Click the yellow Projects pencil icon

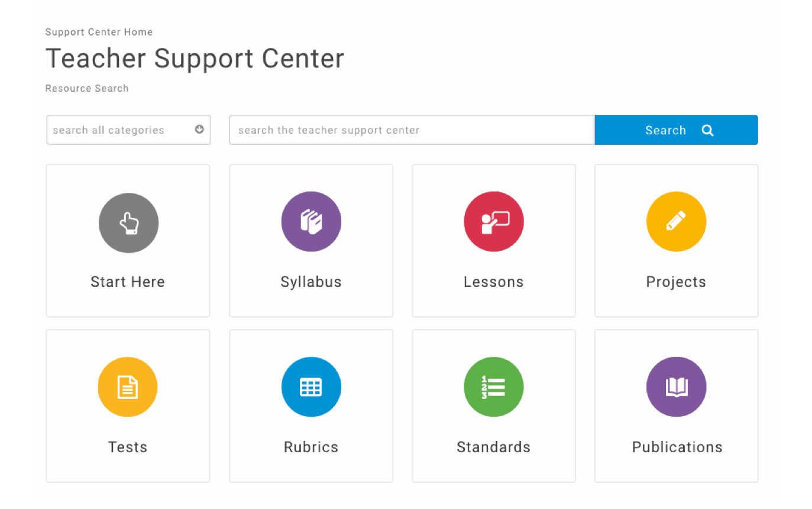pyautogui.click(x=676, y=221)
